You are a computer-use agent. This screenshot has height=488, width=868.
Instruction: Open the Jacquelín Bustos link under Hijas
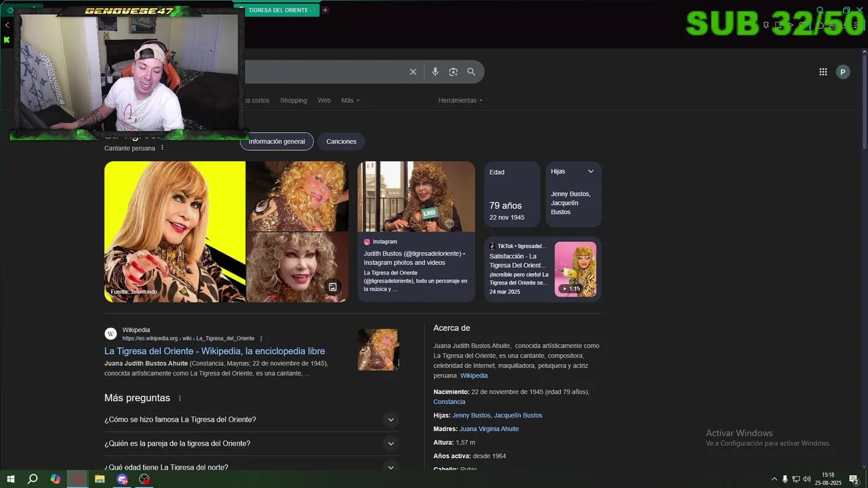point(518,415)
